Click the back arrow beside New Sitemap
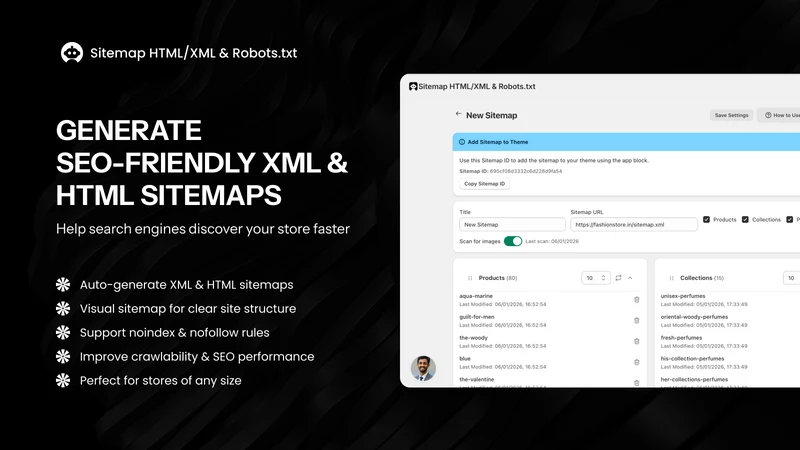 458,114
